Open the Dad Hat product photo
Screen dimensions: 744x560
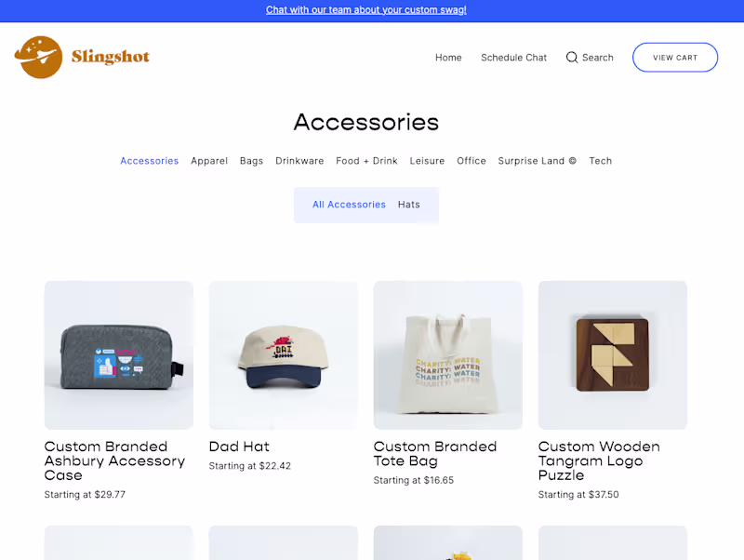point(284,355)
